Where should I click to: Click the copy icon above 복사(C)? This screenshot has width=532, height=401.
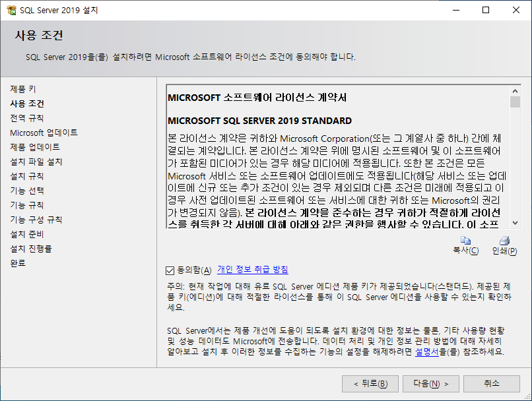465,240
